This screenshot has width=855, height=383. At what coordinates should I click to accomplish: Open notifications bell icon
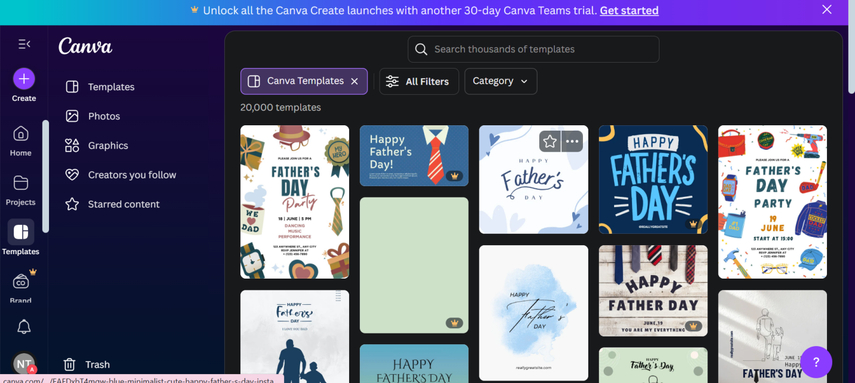(24, 327)
